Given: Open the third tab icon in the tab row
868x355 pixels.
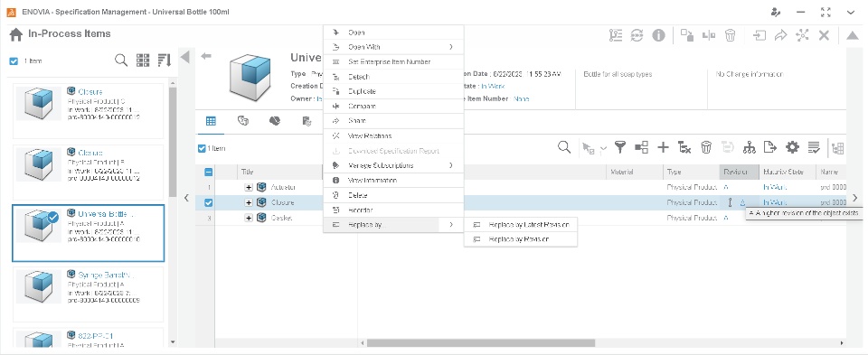Looking at the screenshot, I should coord(275,121).
